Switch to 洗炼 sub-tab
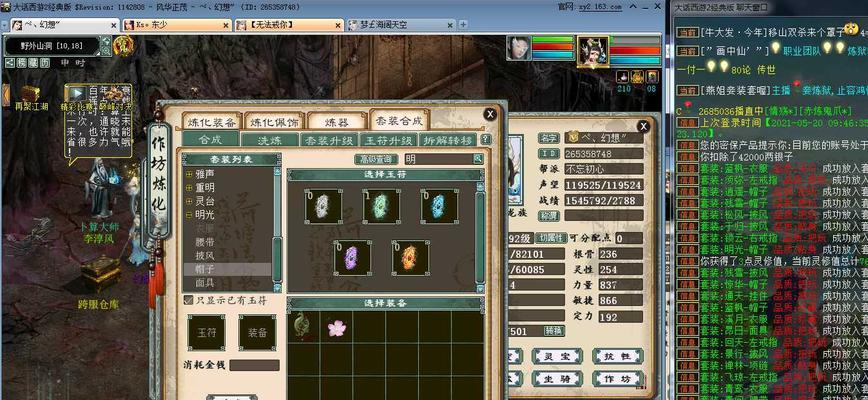The image size is (868, 400). [270, 141]
